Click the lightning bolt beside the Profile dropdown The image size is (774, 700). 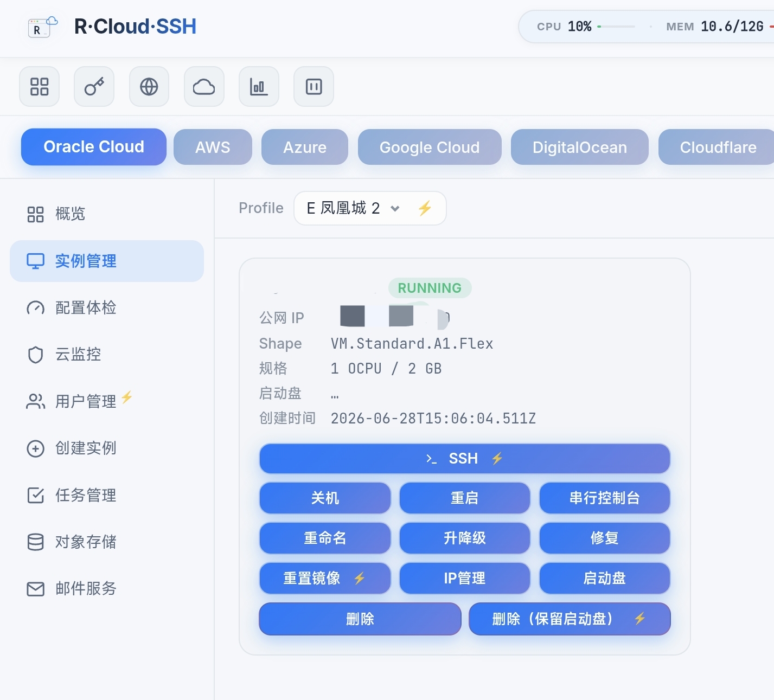point(425,208)
